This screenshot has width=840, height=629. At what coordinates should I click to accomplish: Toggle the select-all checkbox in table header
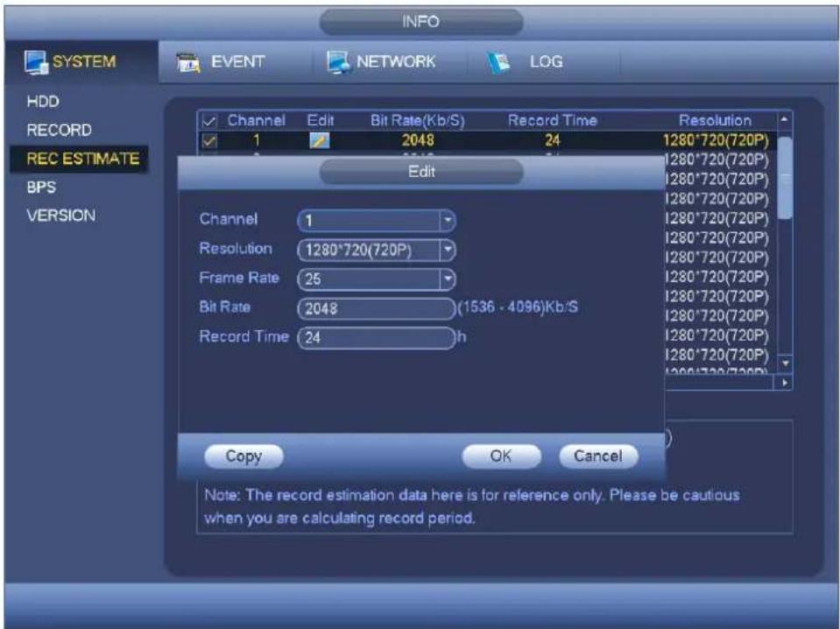tap(209, 121)
